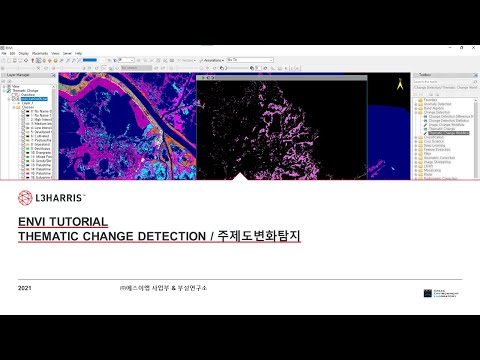The image size is (480, 360).
Task: Toggle class 6: Cultivated checkbox
Action: pos(23,136)
